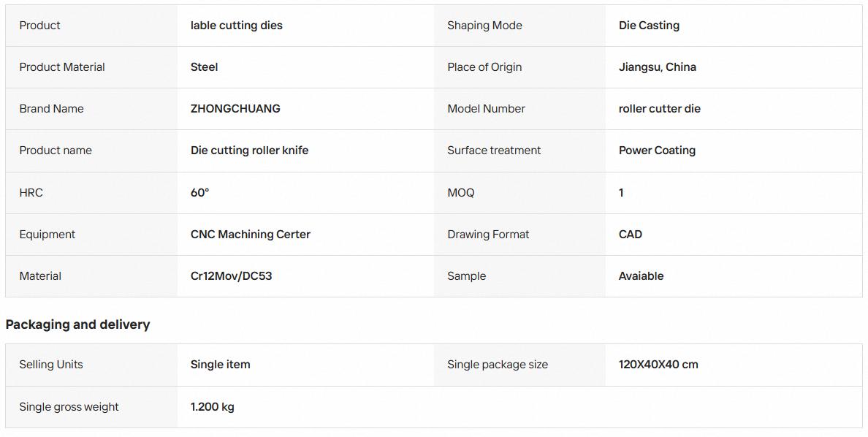The image size is (868, 437).
Task: Select the Product Material label cell
Action: click(91, 67)
